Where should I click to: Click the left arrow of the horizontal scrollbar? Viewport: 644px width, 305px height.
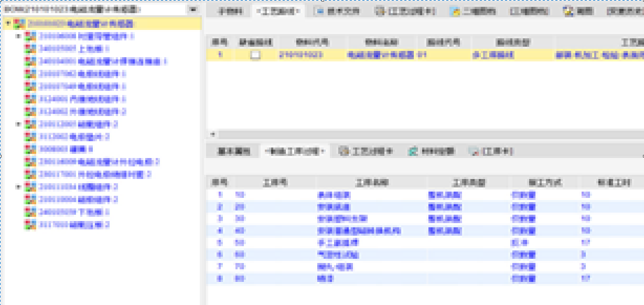point(212,134)
